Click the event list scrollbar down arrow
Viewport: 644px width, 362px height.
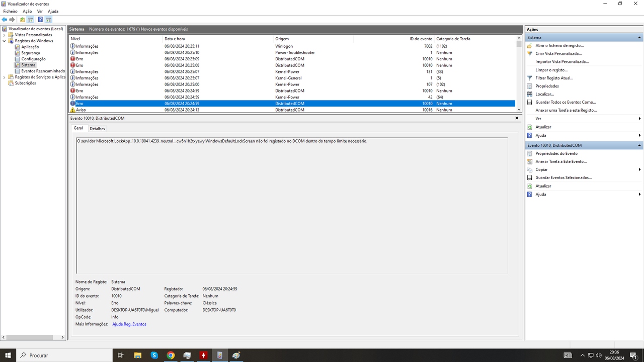pos(519,109)
